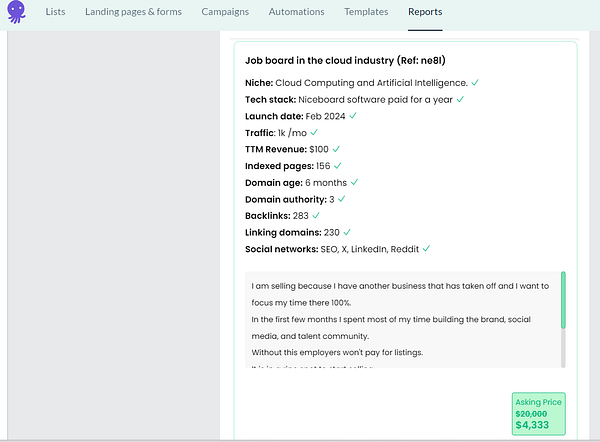The width and height of the screenshot is (600, 442).
Task: Click the purple octopus logo
Action: pos(16,11)
